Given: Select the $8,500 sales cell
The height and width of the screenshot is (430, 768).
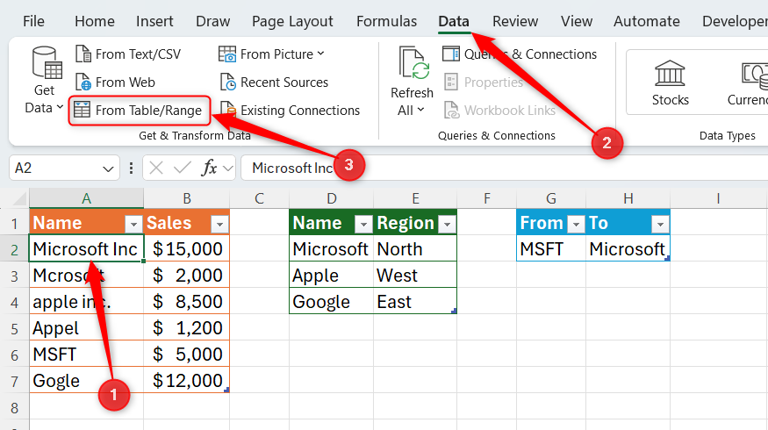Looking at the screenshot, I should 187,302.
